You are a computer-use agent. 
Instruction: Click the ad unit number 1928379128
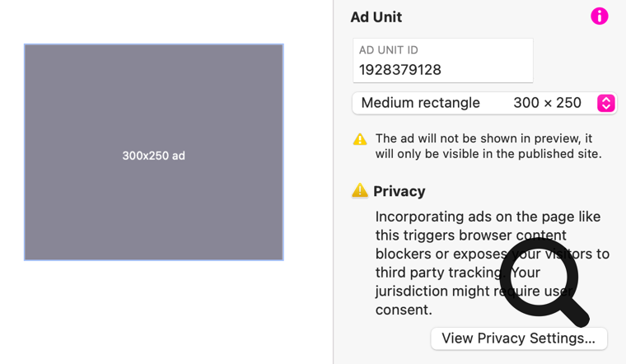[x=400, y=70]
